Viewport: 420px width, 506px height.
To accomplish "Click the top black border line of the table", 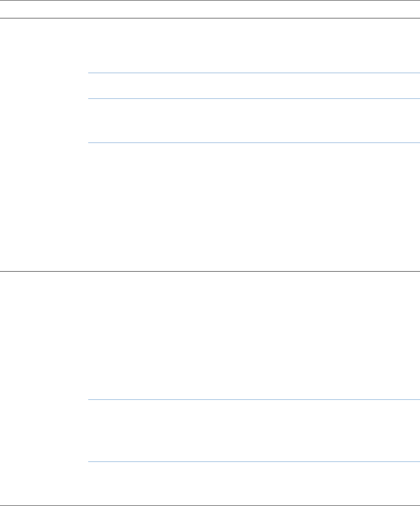I will pyautogui.click(x=210, y=0).
